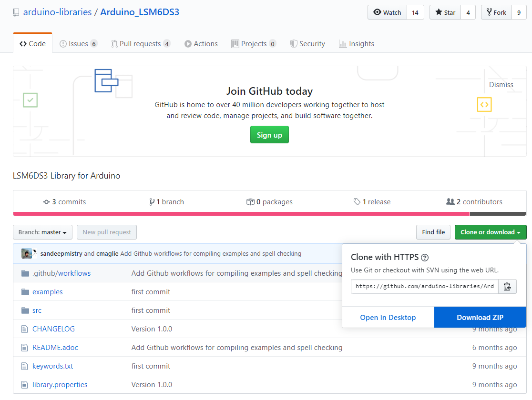Toggle the Clone or download dropdown
The width and height of the screenshot is (532, 400).
point(491,232)
